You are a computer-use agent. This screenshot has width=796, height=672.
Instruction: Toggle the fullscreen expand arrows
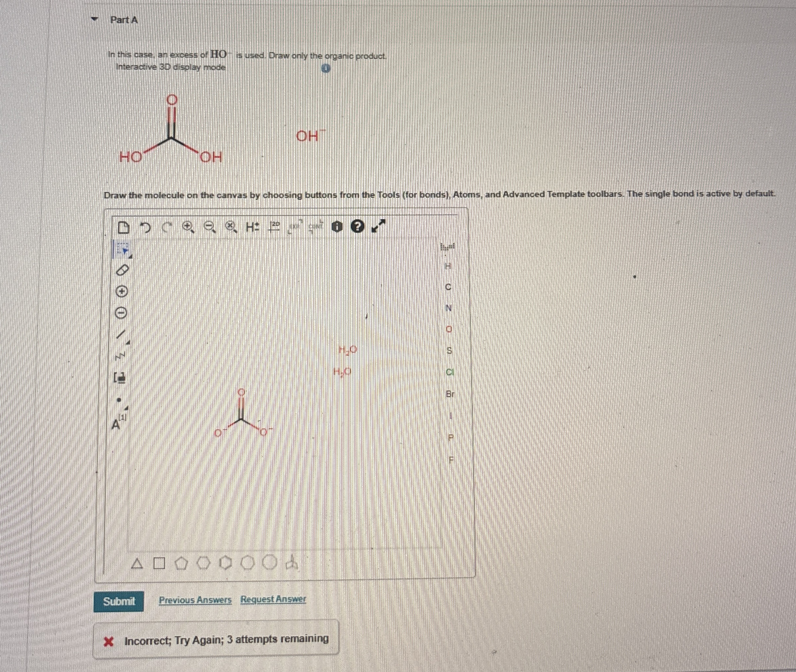tap(378, 226)
